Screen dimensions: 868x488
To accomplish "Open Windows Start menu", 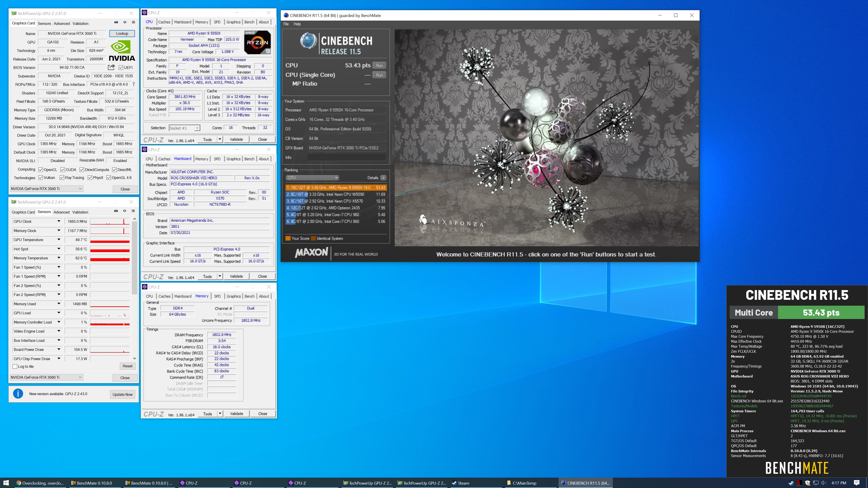I will tap(6, 483).
